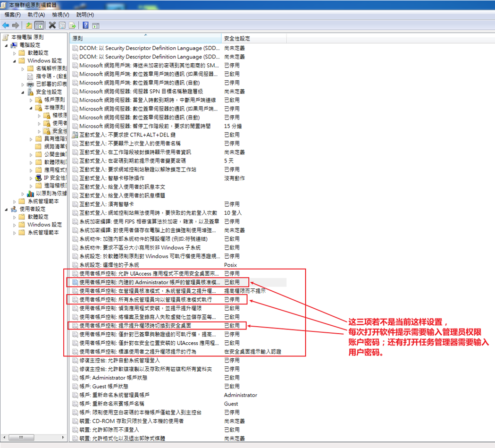The image size is (495, 448).
Task: Click policy icon beside 帳戶: Guest 帳戶狀態
Action: point(75,387)
